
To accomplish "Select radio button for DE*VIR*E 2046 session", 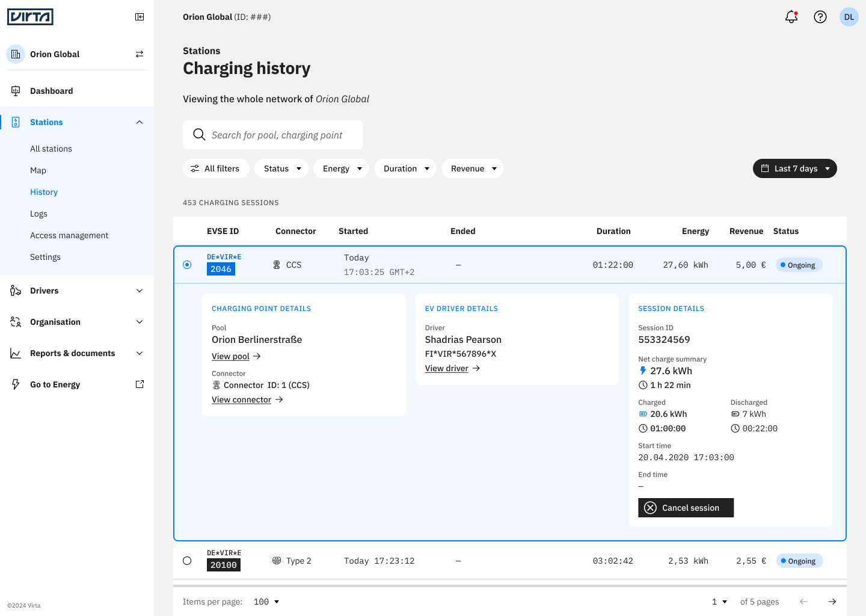I will pyautogui.click(x=187, y=265).
